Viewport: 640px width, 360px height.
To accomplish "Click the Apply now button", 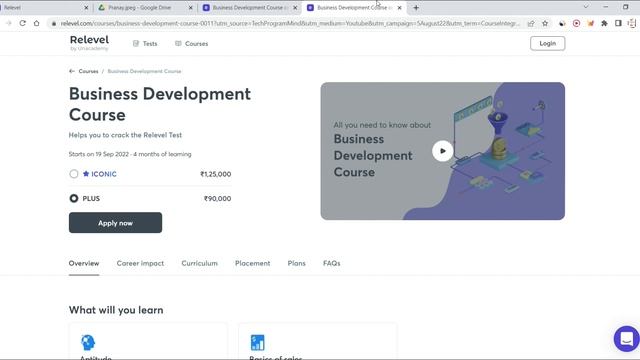I will 115,222.
